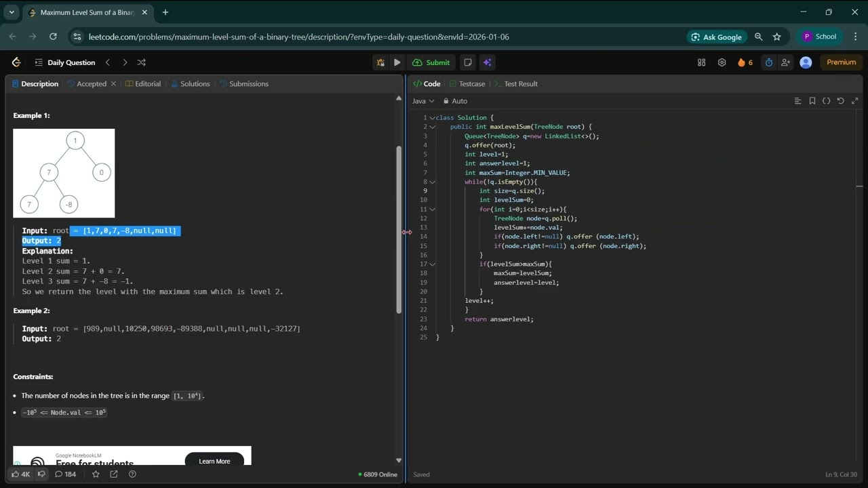Collapse the for loop fold on line 11

pos(432,209)
